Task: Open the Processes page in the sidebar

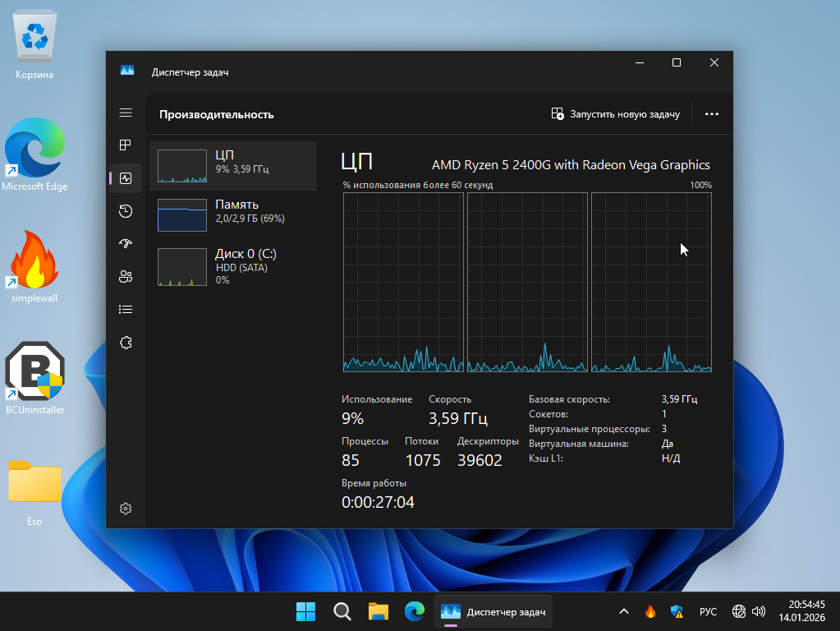Action: coord(126,145)
